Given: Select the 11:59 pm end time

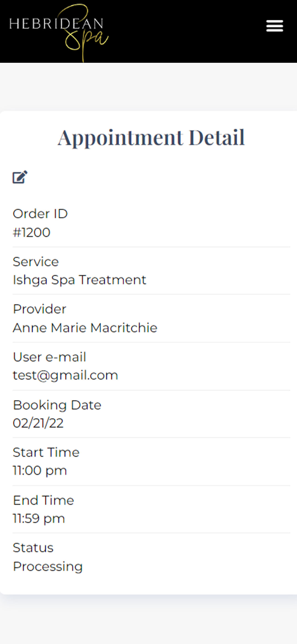Looking at the screenshot, I should tap(39, 519).
